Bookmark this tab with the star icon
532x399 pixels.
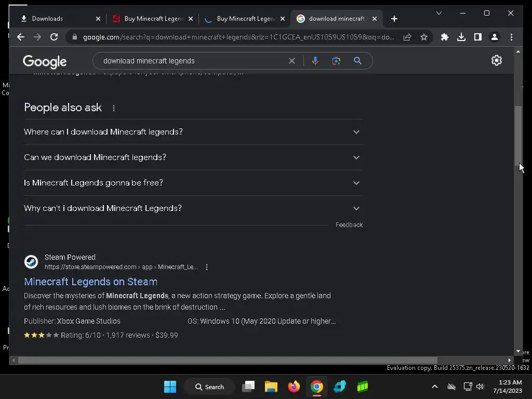pos(424,37)
